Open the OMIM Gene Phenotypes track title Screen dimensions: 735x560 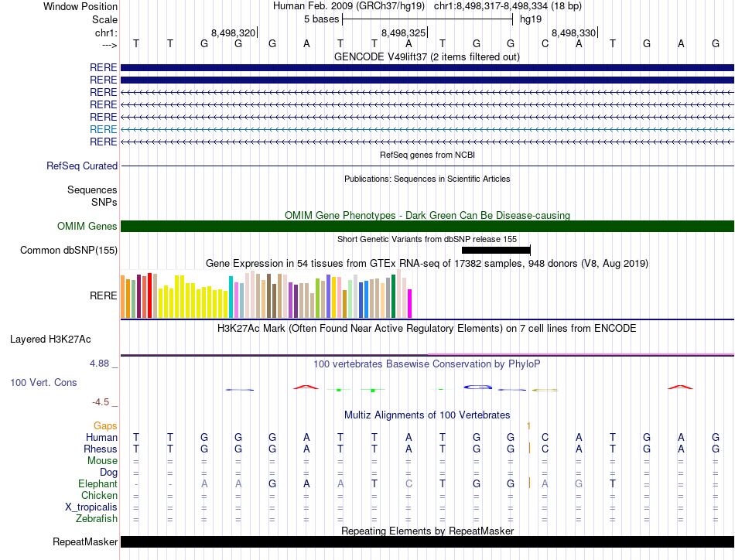coord(427,215)
